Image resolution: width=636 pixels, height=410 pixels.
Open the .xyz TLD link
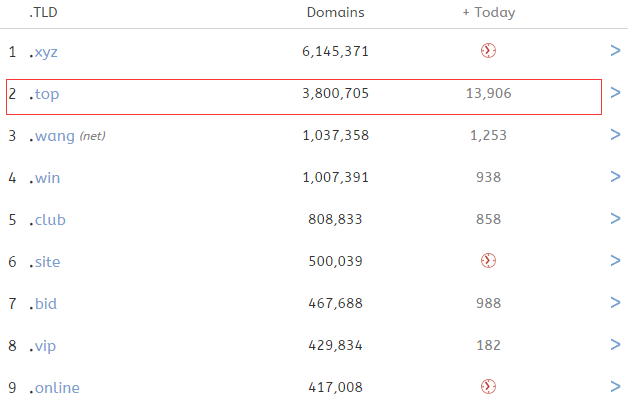[43, 52]
